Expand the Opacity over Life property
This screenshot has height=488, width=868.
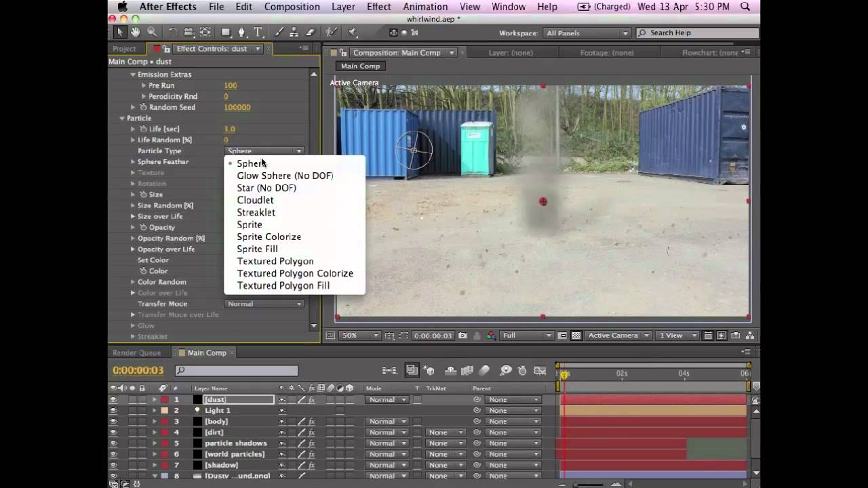pyautogui.click(x=133, y=249)
